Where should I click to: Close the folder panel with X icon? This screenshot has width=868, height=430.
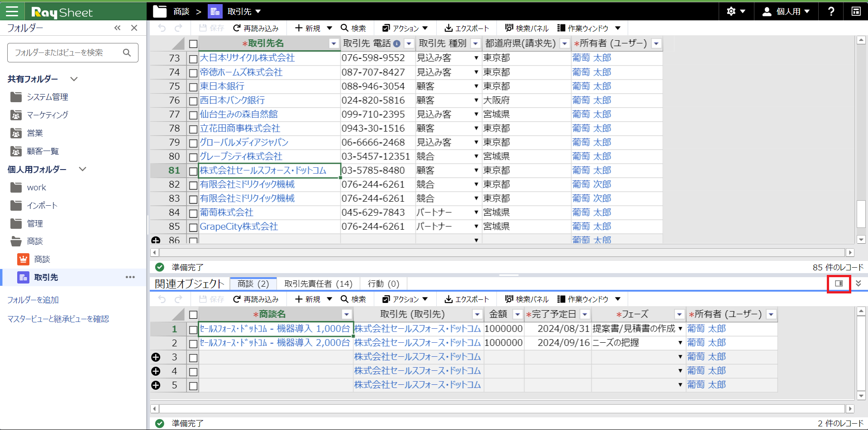134,28
